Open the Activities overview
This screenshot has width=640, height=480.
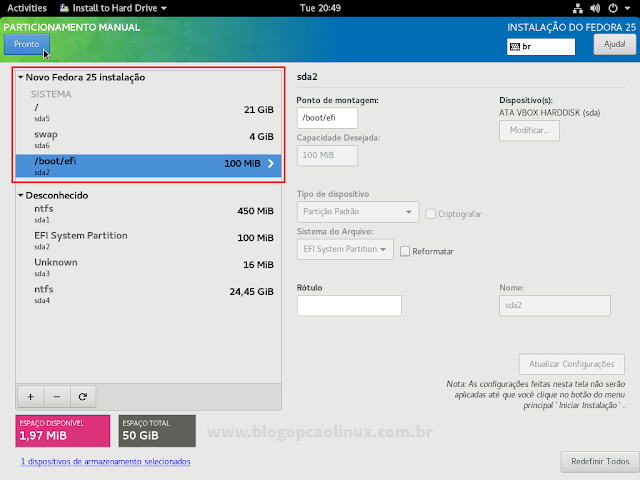tap(27, 8)
